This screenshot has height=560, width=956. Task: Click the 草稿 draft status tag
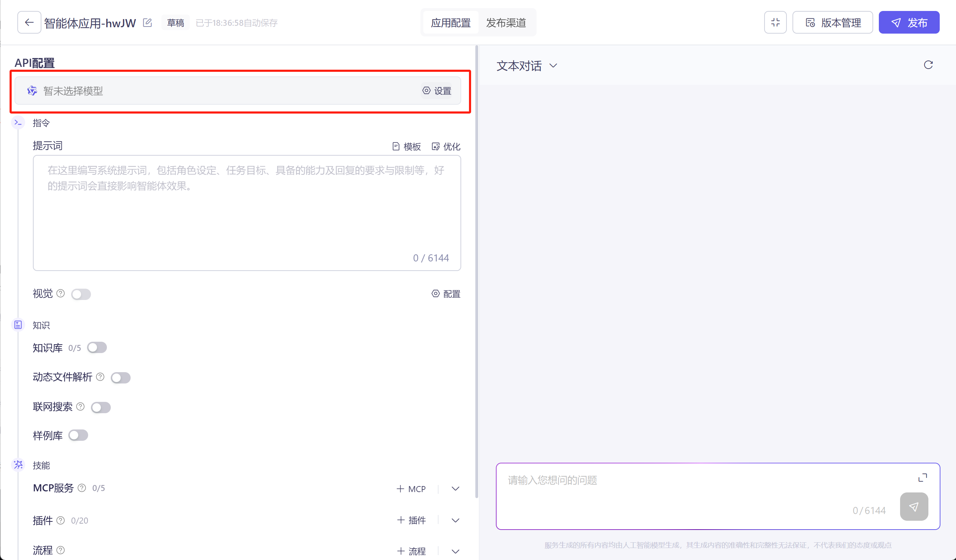point(175,23)
